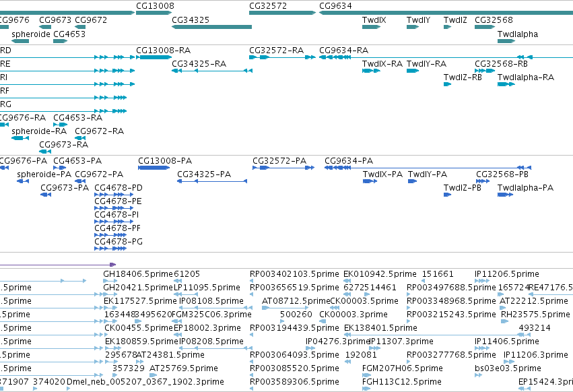Select the CG34325-PA protein feature

[212, 181]
